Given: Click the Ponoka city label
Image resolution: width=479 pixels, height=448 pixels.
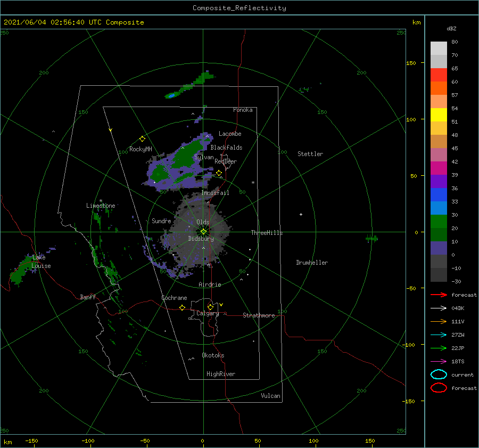Looking at the screenshot, I should [243, 110].
